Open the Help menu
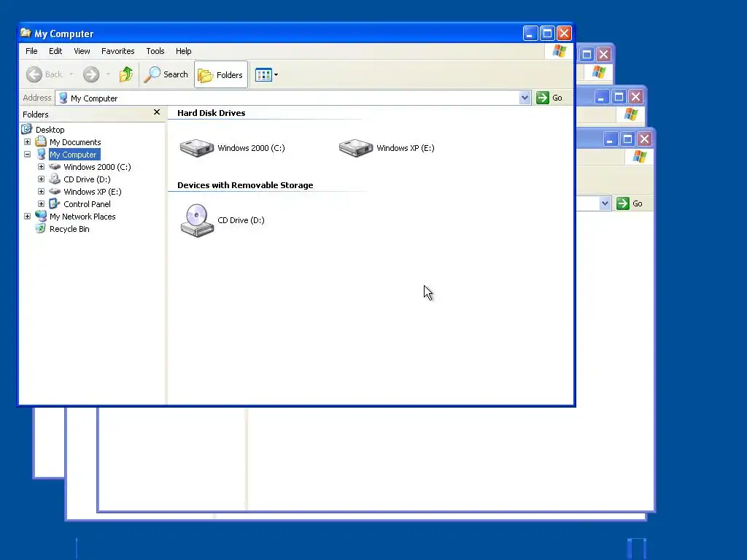747x560 pixels. (x=183, y=51)
